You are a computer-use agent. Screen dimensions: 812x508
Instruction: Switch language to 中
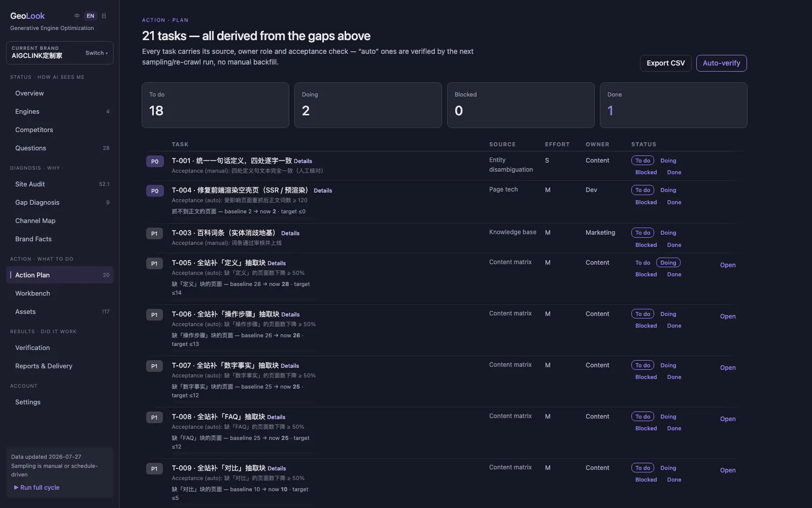click(x=77, y=16)
